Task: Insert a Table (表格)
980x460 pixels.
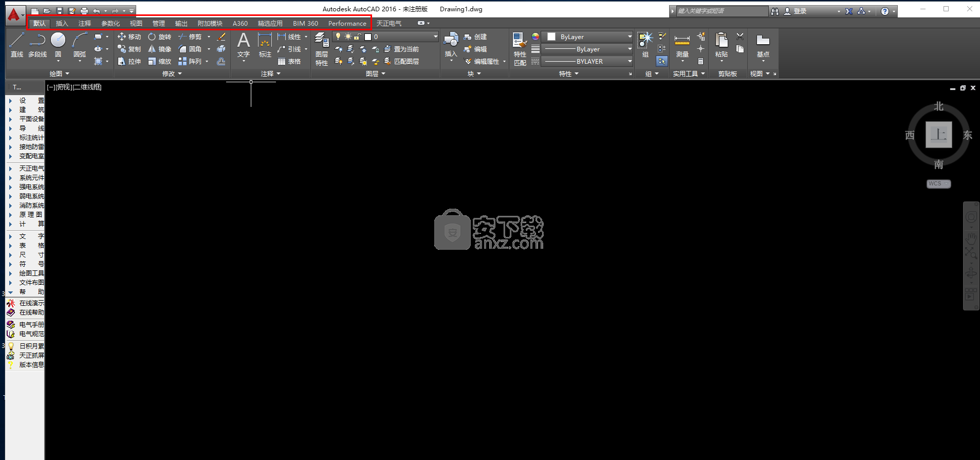Action: tap(289, 62)
